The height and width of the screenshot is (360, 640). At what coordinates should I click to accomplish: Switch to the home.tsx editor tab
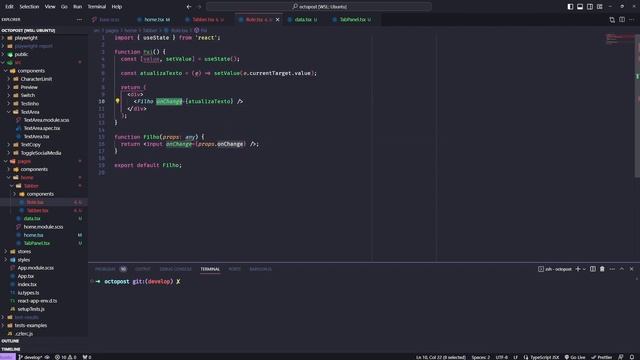[154, 20]
